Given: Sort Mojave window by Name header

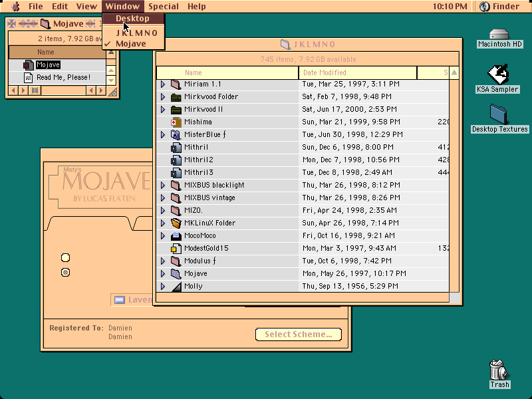Looking at the screenshot, I should coord(57,53).
